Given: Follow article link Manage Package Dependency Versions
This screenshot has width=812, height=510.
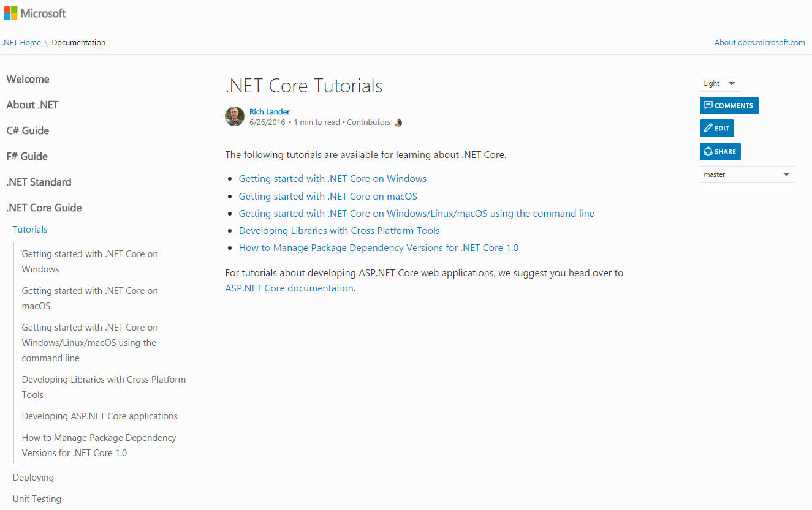Looking at the screenshot, I should (x=379, y=248).
